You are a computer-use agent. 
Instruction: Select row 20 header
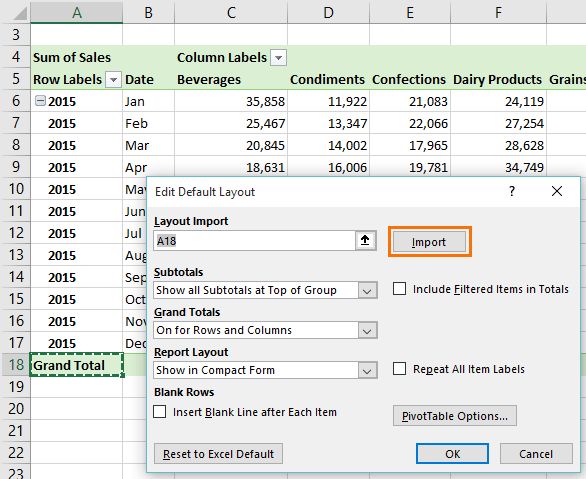pos(16,408)
